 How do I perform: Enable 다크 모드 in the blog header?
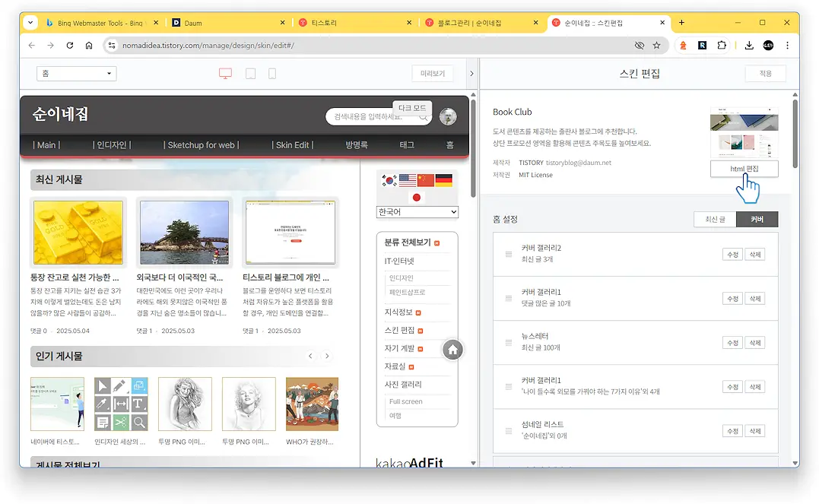click(x=411, y=107)
